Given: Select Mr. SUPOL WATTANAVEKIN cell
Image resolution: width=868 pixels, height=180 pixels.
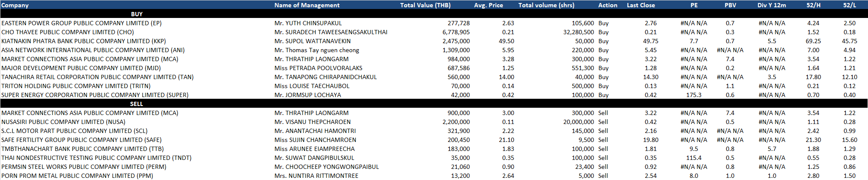Looking at the screenshot, I should pos(312,41).
